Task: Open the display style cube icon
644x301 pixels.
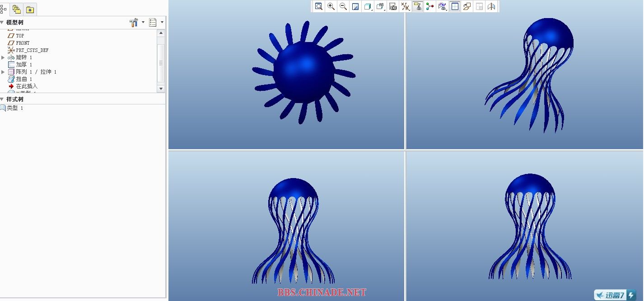Action: 368,6
